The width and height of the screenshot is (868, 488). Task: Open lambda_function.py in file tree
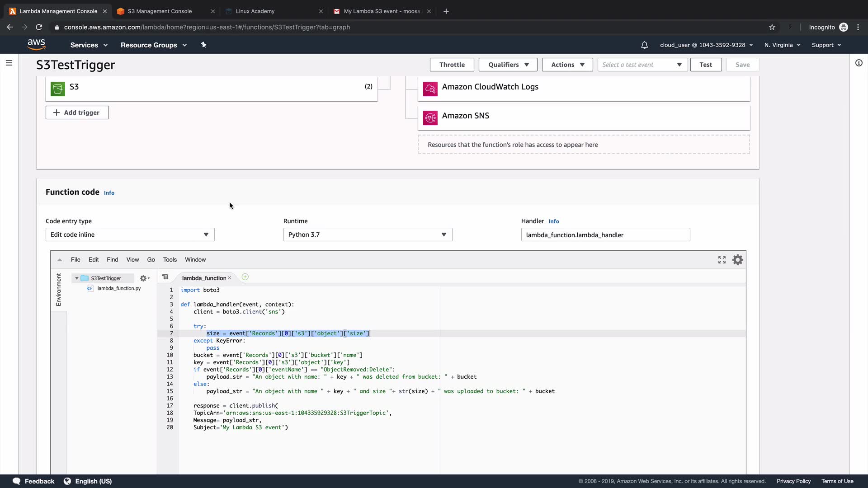pyautogui.click(x=118, y=288)
